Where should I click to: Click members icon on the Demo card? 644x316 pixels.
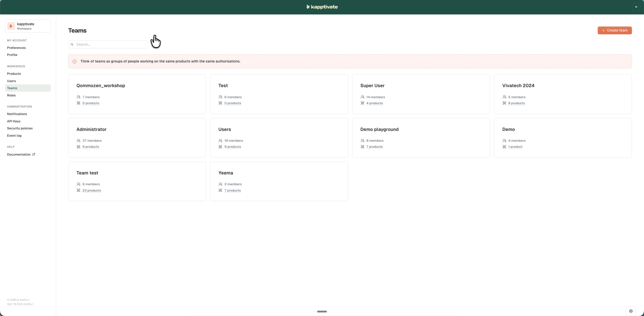tap(504, 141)
